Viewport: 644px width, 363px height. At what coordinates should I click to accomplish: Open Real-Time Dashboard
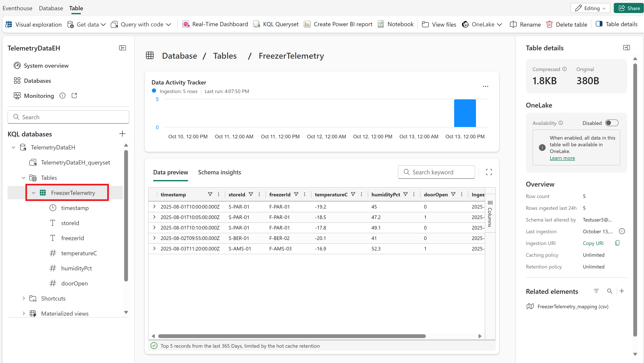coord(215,24)
